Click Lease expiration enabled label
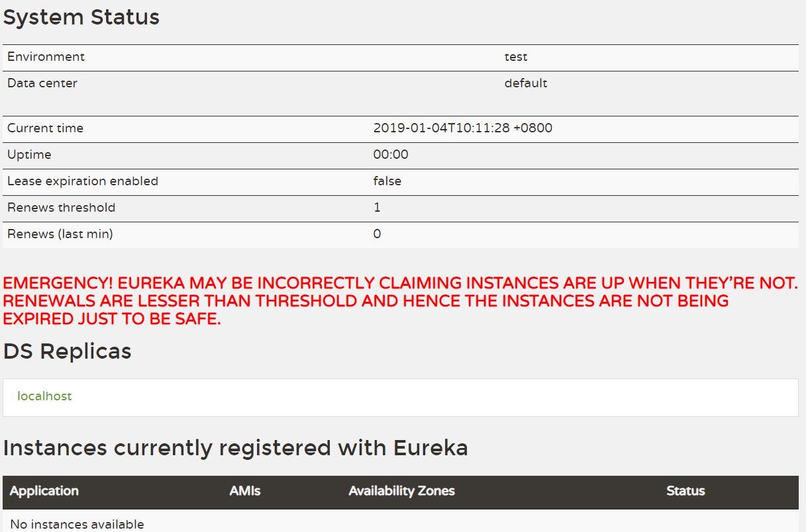The height and width of the screenshot is (532, 806). coord(83,181)
